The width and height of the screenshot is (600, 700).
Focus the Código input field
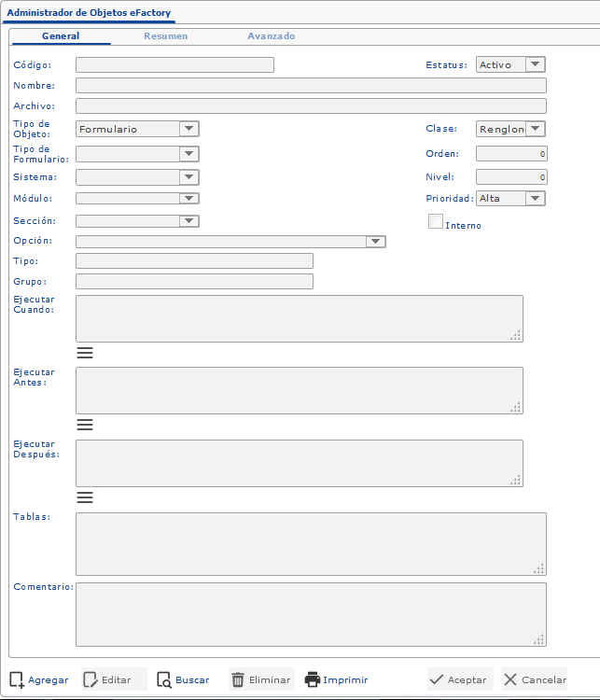click(x=175, y=64)
